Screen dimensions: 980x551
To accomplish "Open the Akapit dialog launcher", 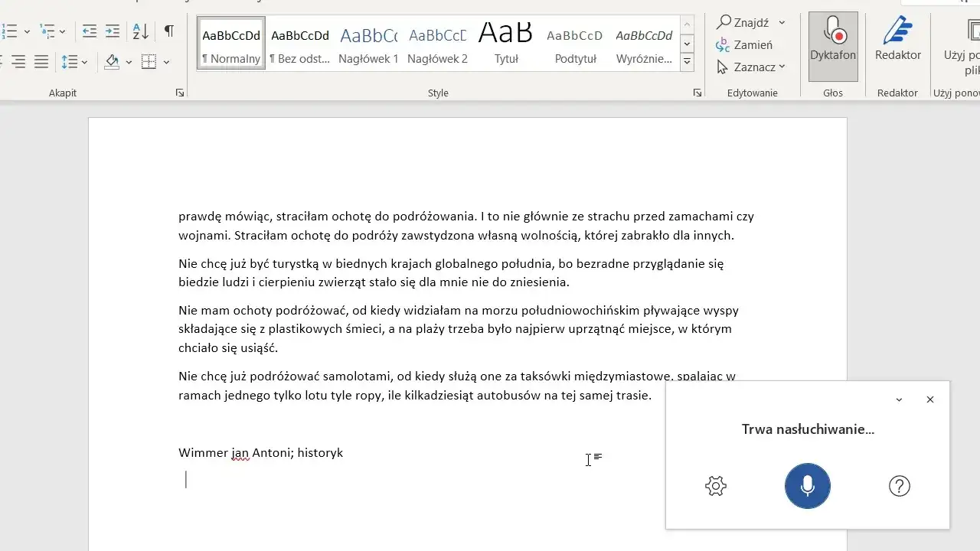I will [x=179, y=92].
